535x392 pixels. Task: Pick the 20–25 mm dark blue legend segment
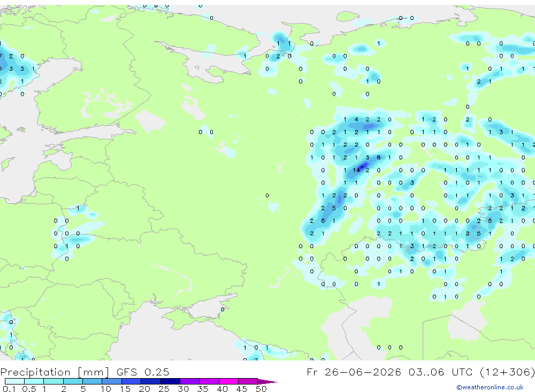[x=150, y=381]
